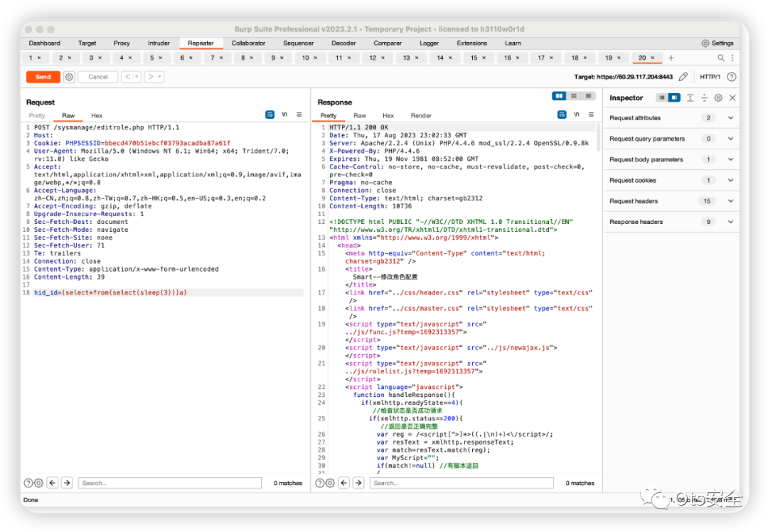
Task: Open Request search settings gear
Action: [x=38, y=483]
